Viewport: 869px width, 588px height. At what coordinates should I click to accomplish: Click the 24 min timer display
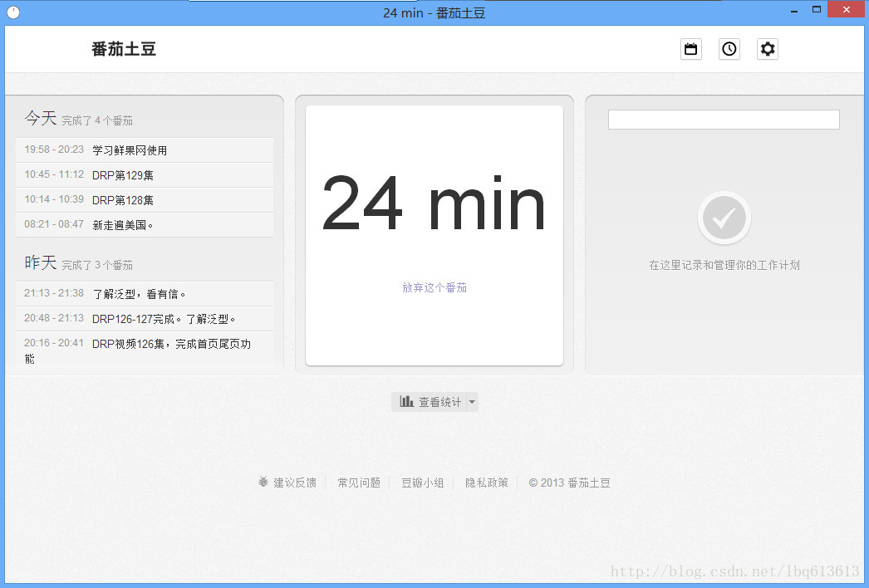(434, 203)
